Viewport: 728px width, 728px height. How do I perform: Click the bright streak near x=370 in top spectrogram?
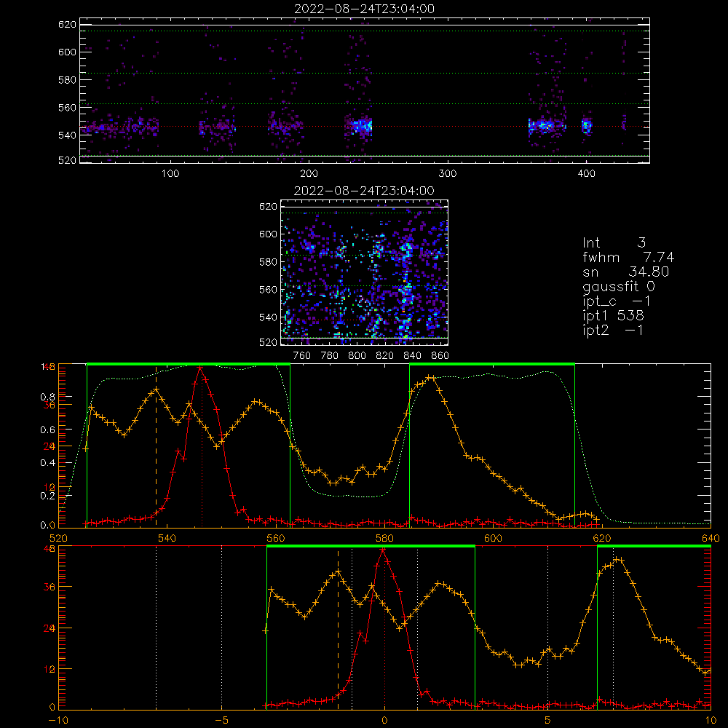pyautogui.click(x=544, y=125)
